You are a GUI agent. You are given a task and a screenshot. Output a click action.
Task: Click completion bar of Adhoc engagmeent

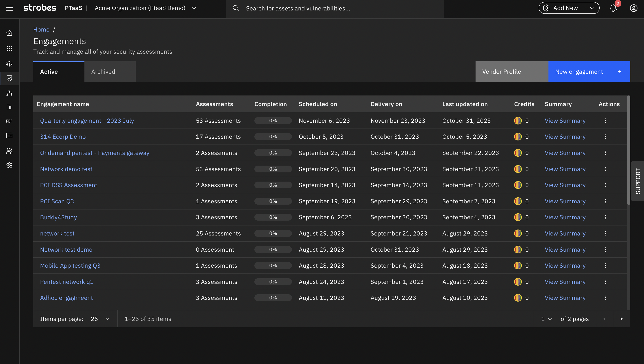(x=273, y=298)
